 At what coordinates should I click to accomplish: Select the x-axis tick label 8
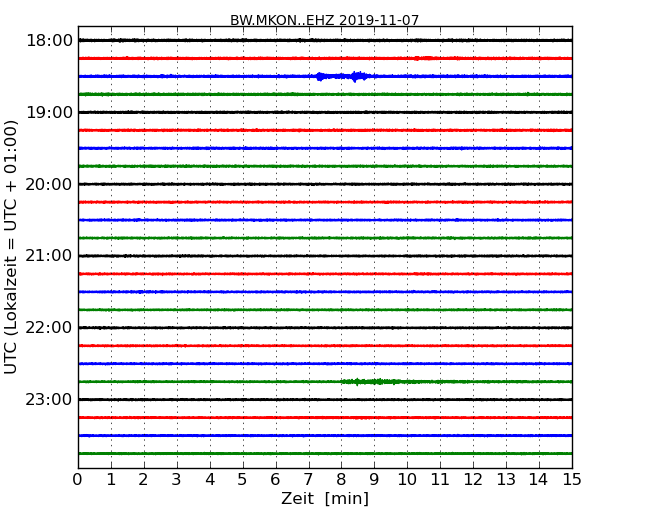[x=341, y=479]
